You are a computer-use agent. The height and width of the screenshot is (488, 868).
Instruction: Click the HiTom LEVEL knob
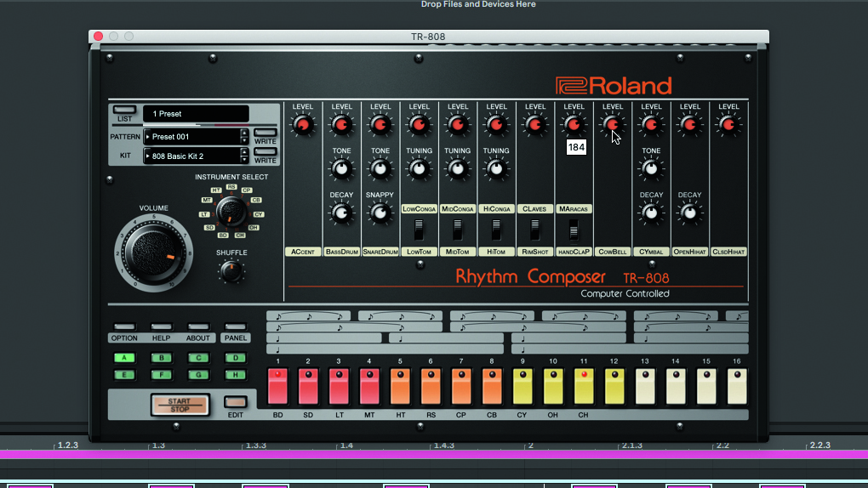coord(496,124)
